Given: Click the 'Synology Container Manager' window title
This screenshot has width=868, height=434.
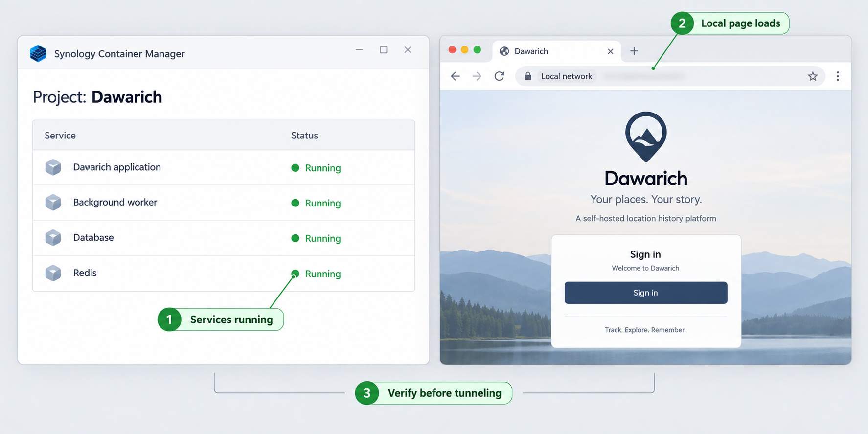Looking at the screenshot, I should coord(119,54).
